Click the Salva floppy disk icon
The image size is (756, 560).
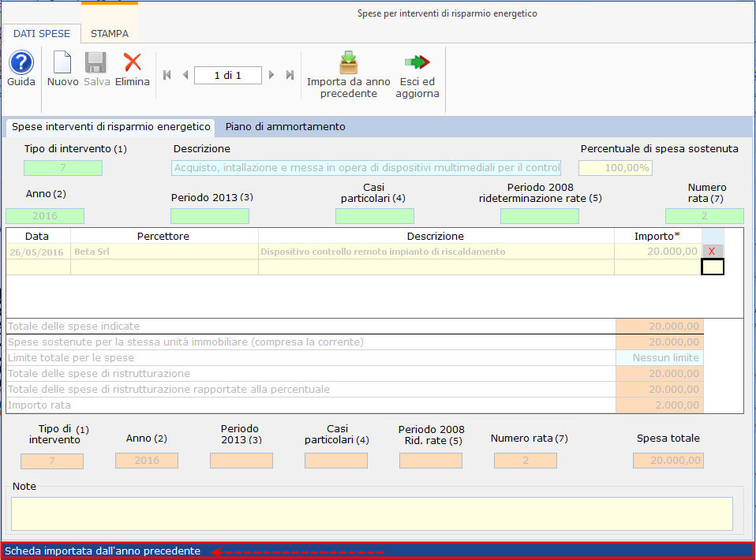pos(95,63)
